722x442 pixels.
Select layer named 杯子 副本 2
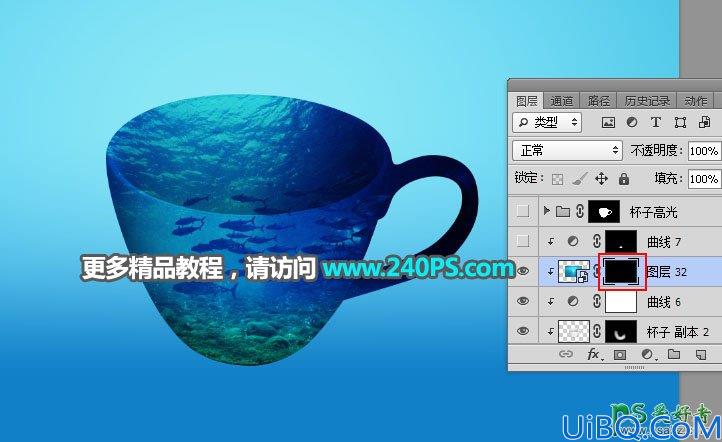678,332
